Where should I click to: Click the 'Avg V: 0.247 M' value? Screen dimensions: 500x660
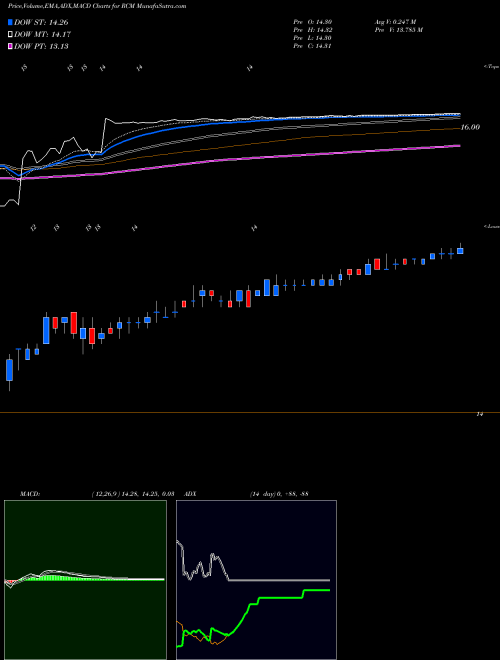coord(395,22)
